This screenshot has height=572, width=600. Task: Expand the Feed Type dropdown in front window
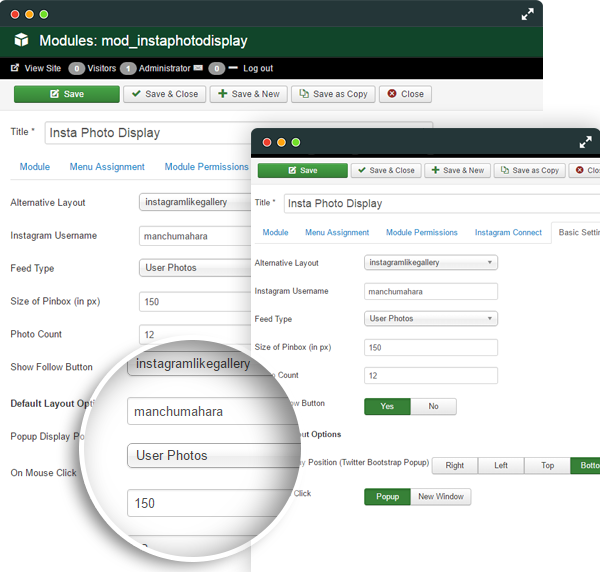[x=431, y=318]
